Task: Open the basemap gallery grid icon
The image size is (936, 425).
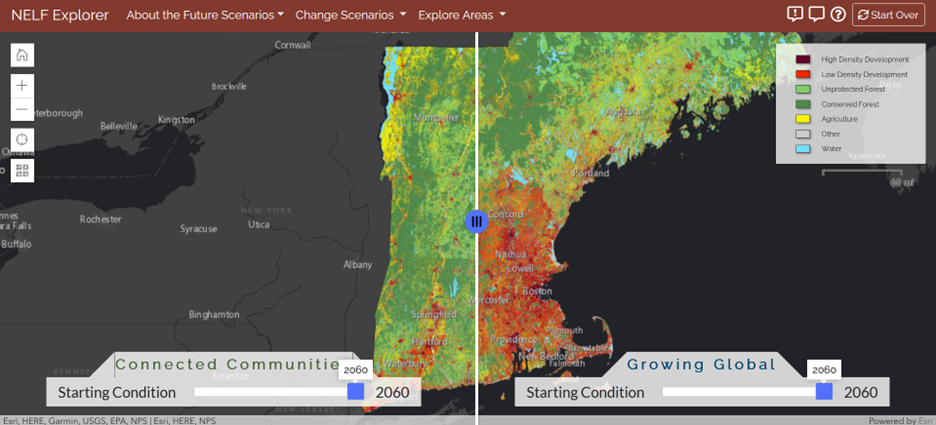Action: point(22,171)
